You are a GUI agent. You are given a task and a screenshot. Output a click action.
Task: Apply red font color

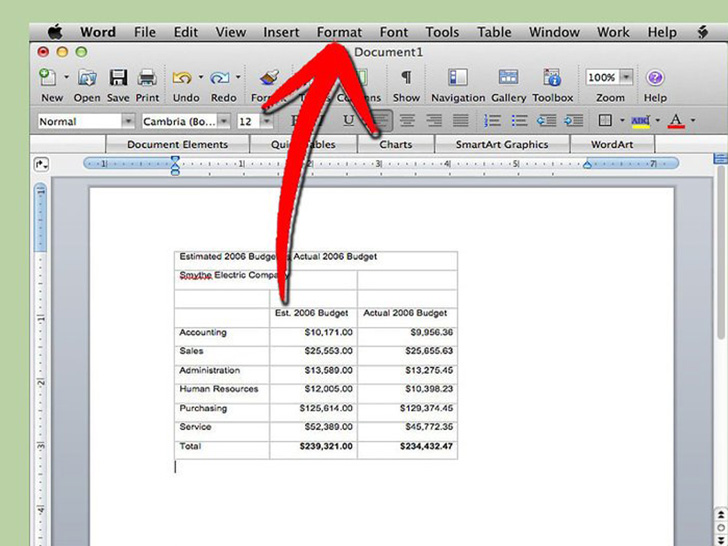(676, 121)
